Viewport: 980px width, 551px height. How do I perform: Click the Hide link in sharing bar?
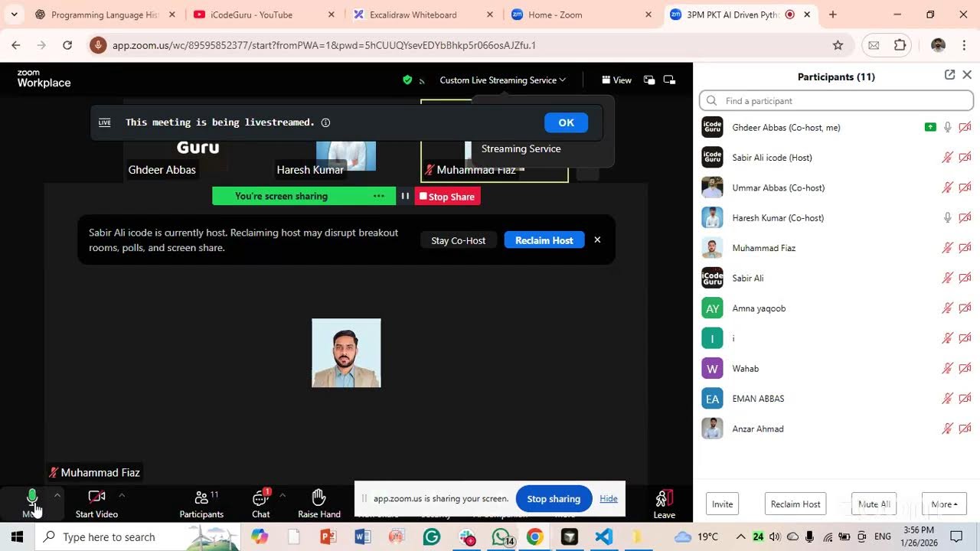click(x=609, y=499)
